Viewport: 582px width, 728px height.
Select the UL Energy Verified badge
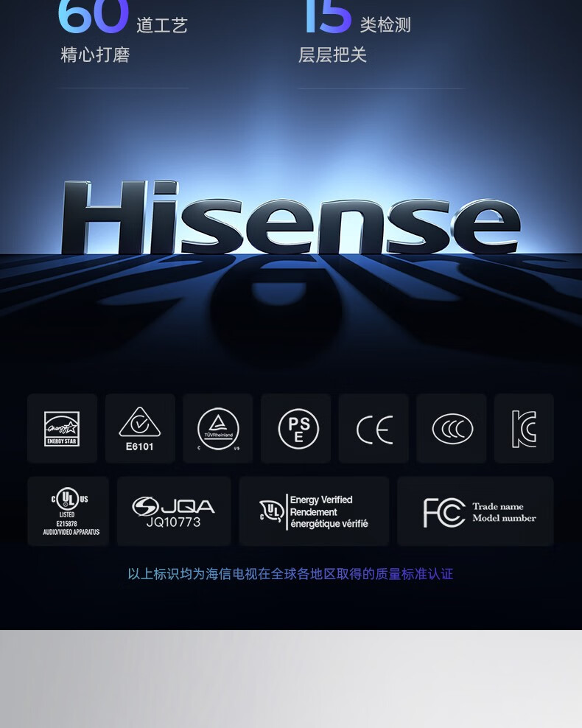314,511
